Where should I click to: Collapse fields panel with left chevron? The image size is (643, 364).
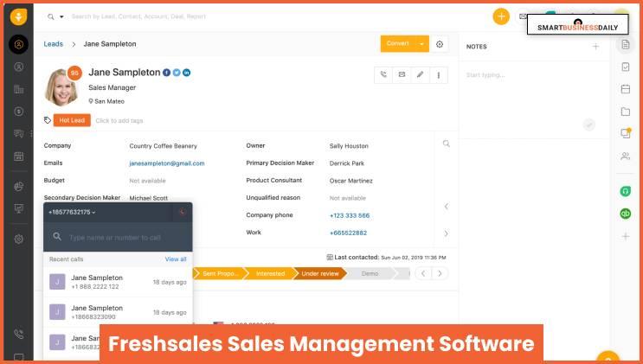(447, 206)
